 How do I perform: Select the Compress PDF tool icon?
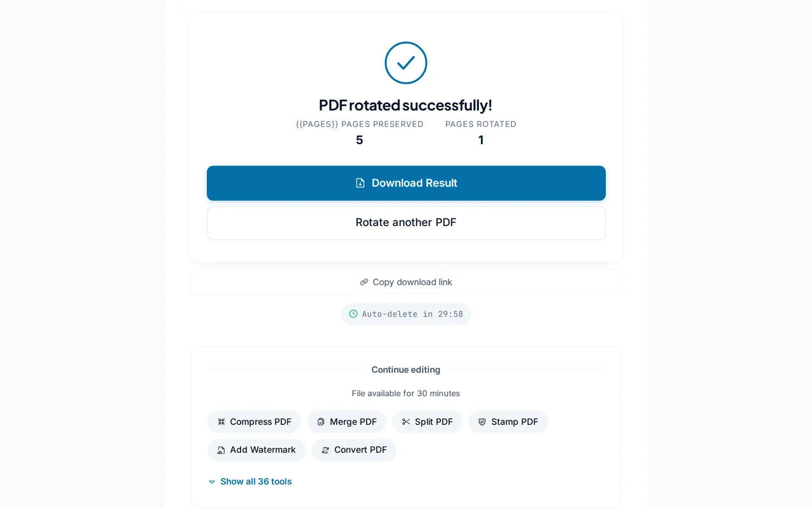[221, 421]
